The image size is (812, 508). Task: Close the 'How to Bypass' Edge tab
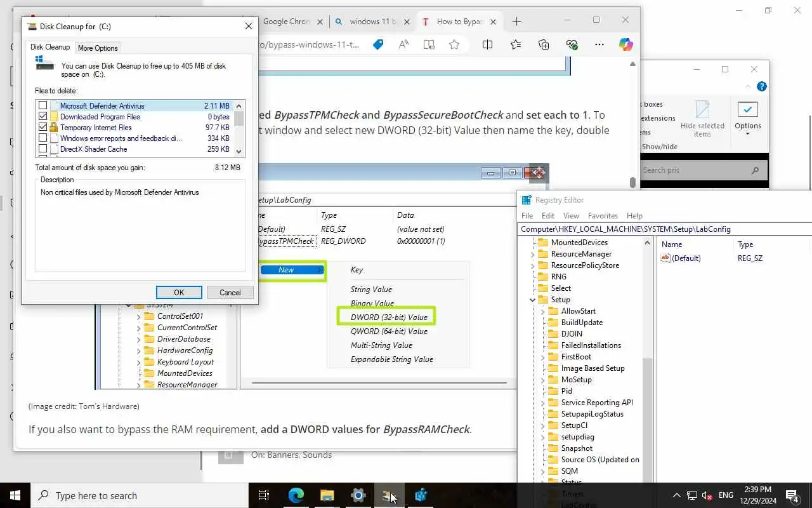pyautogui.click(x=494, y=22)
